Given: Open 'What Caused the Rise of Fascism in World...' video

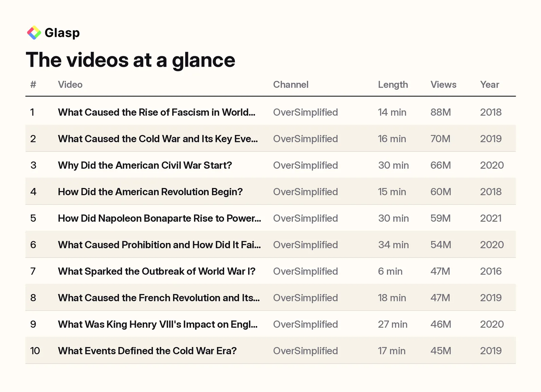Looking at the screenshot, I should coord(157,112).
